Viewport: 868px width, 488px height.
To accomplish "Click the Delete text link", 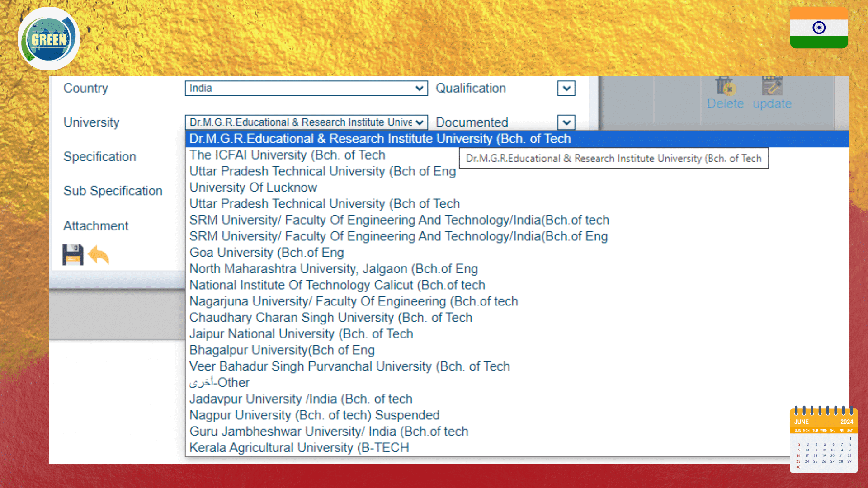I will click(725, 103).
